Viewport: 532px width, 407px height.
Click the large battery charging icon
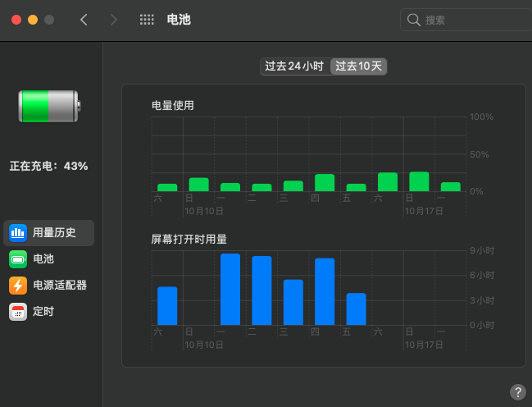coord(49,107)
